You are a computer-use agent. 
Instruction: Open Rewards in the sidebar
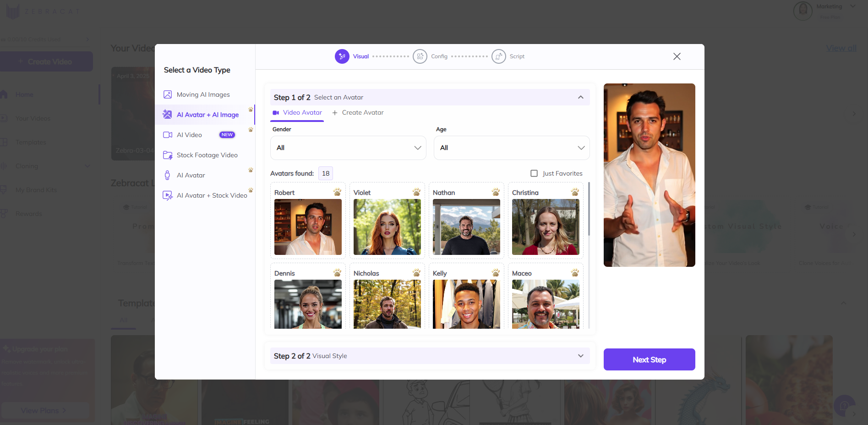pos(28,214)
